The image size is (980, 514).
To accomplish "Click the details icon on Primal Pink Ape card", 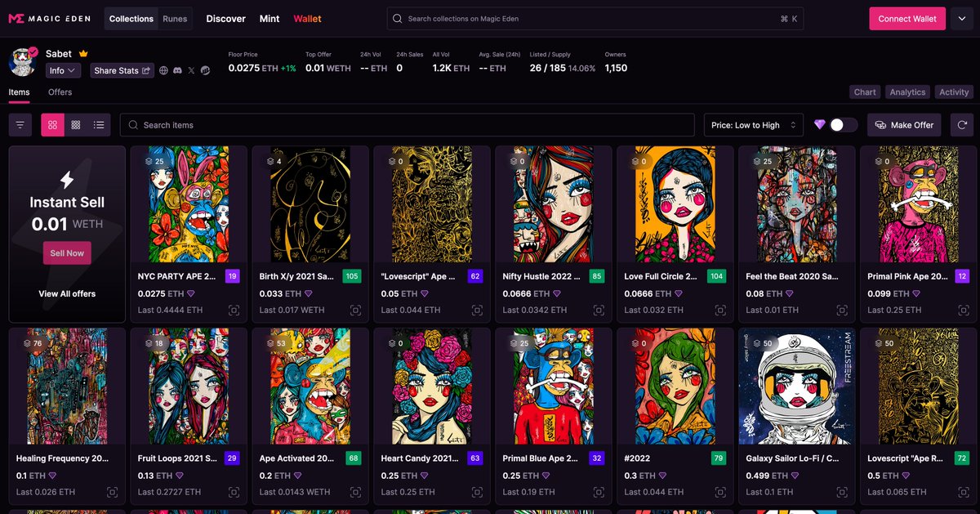I will [964, 311].
